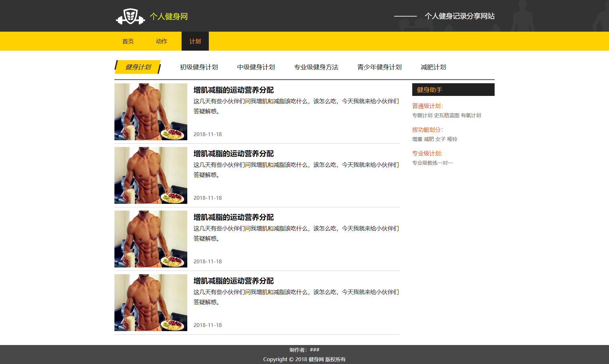Image resolution: width=609 pixels, height=364 pixels.
Task: Click the footer text 制作者:###
Action: [x=304, y=350]
